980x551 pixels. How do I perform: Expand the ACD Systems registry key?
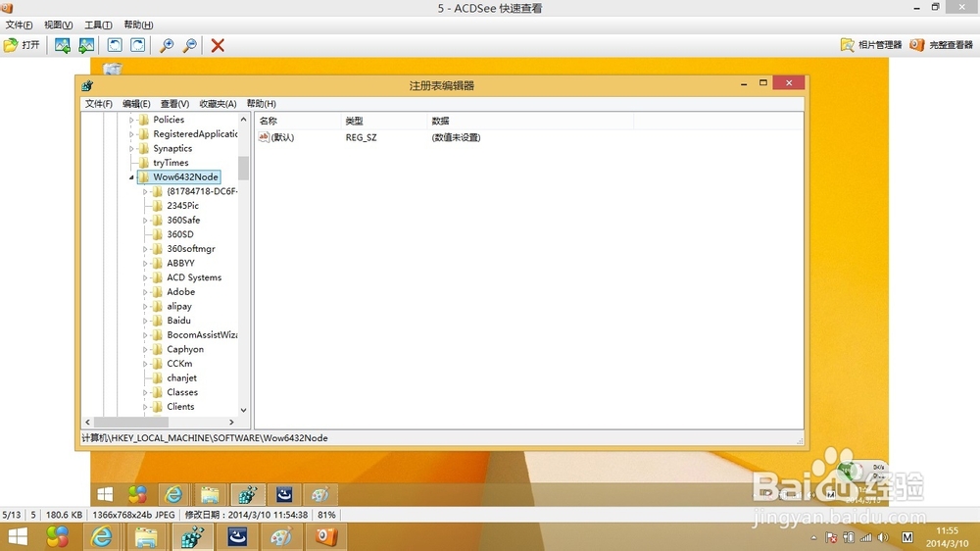pyautogui.click(x=145, y=277)
